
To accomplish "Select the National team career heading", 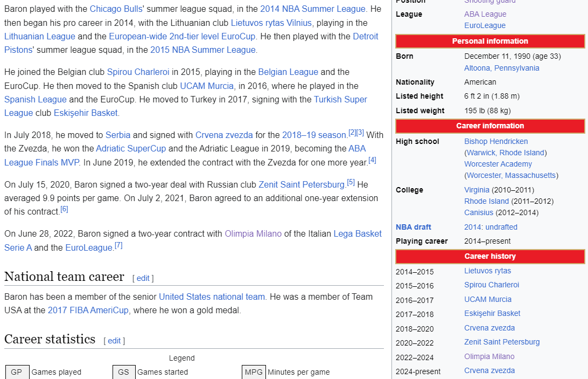I will pos(64,277).
